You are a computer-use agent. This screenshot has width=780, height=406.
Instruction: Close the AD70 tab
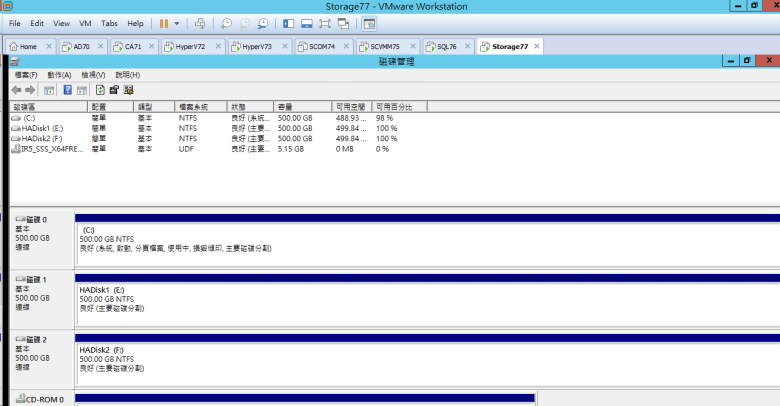98,46
